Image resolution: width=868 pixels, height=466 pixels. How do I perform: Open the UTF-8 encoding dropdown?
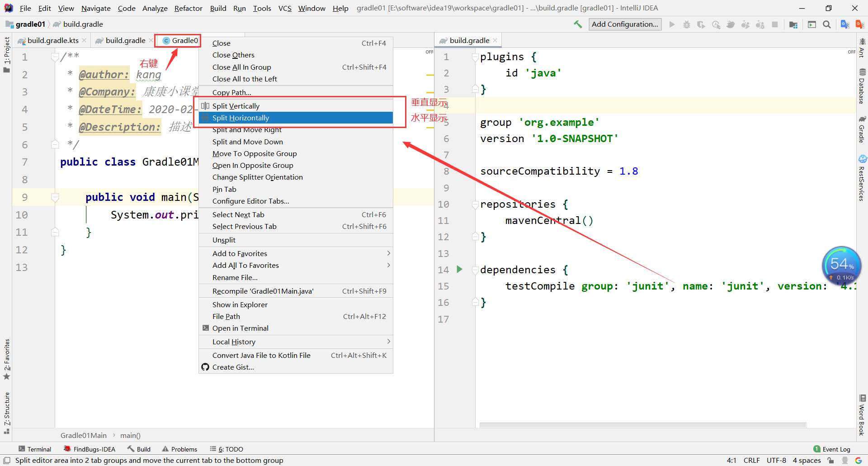point(776,460)
